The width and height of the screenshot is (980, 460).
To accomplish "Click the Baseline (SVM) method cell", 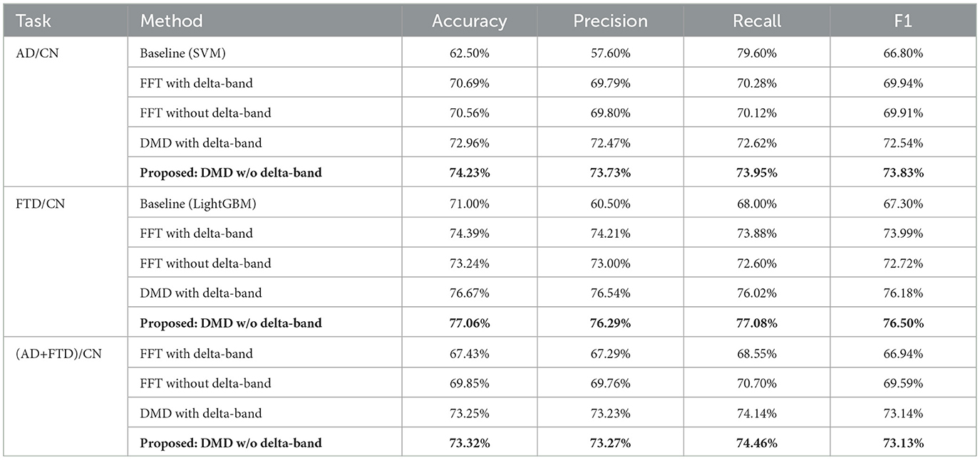I will click(182, 53).
